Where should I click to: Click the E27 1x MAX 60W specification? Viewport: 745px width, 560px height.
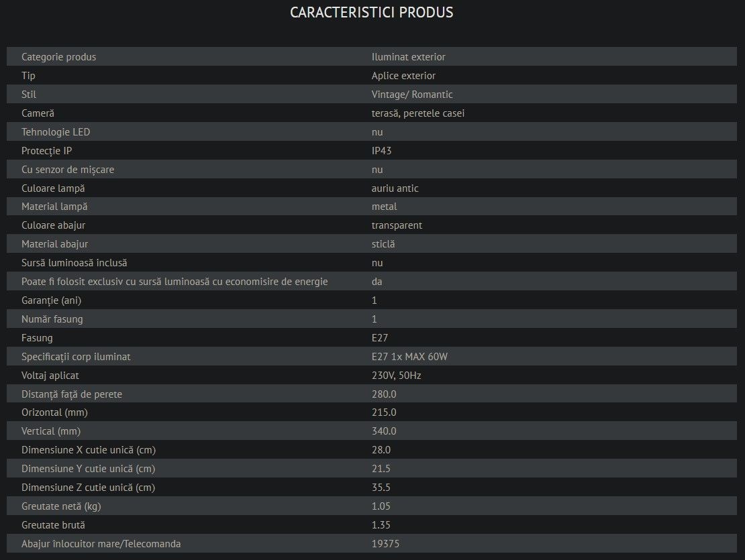pyautogui.click(x=409, y=357)
